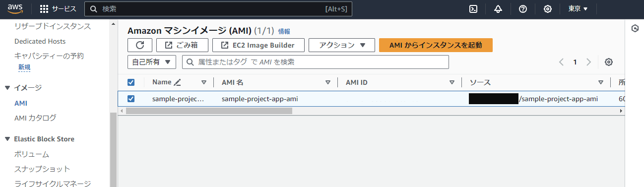The image size is (644, 187).
Task: Click the table scroll right arrow
Action: pos(621,111)
